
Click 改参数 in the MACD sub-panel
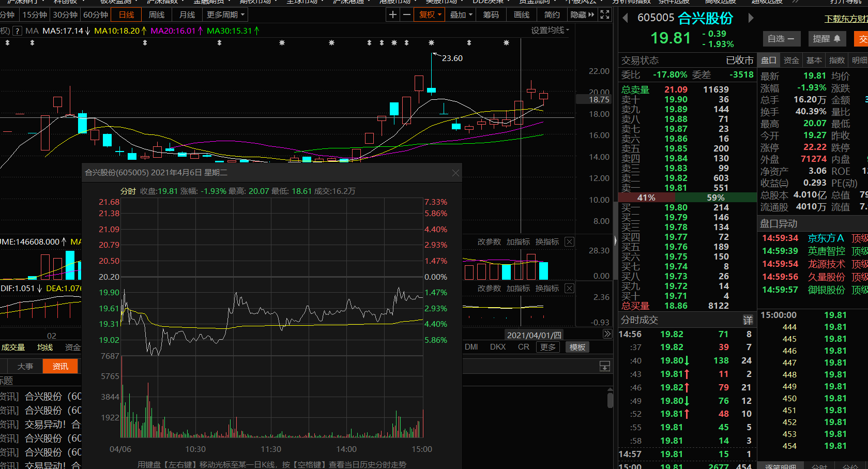pyautogui.click(x=489, y=288)
